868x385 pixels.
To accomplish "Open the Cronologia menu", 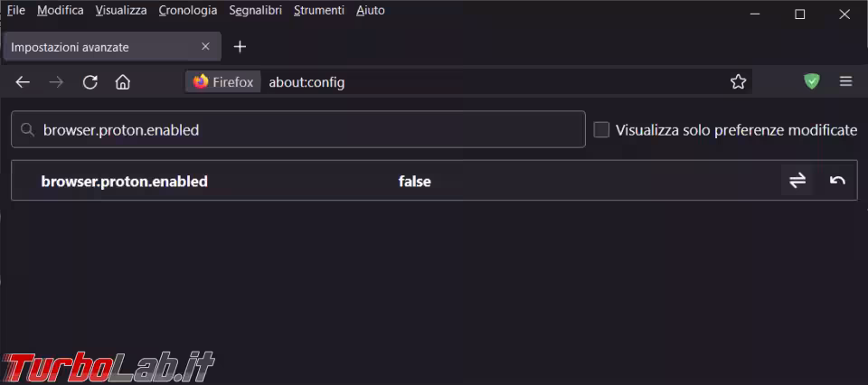I will (188, 11).
